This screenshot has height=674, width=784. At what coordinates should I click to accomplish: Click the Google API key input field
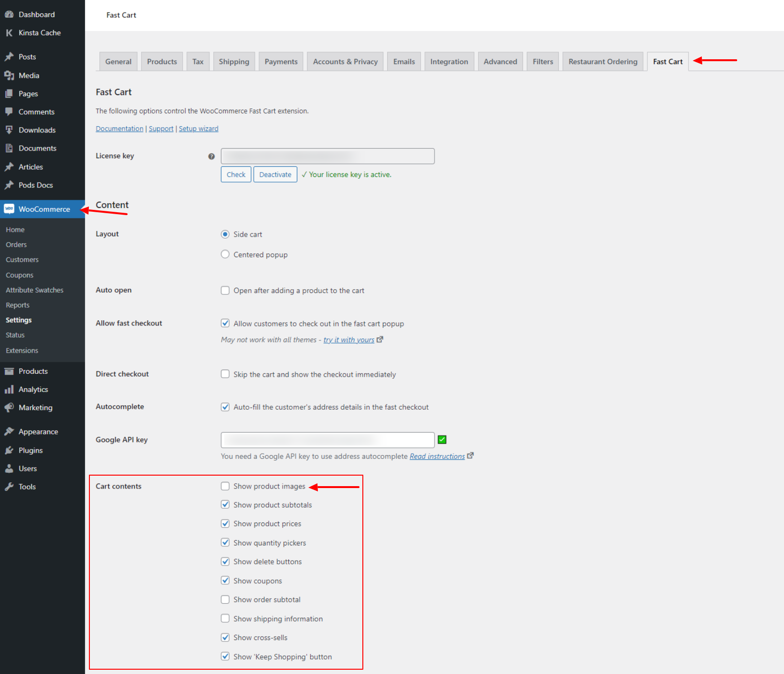point(327,439)
